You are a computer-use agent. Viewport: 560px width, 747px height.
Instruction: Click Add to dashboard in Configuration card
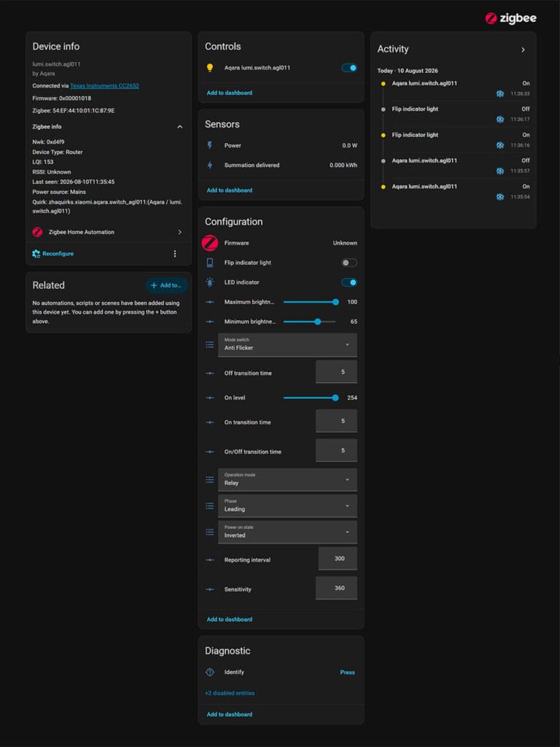pos(230,619)
